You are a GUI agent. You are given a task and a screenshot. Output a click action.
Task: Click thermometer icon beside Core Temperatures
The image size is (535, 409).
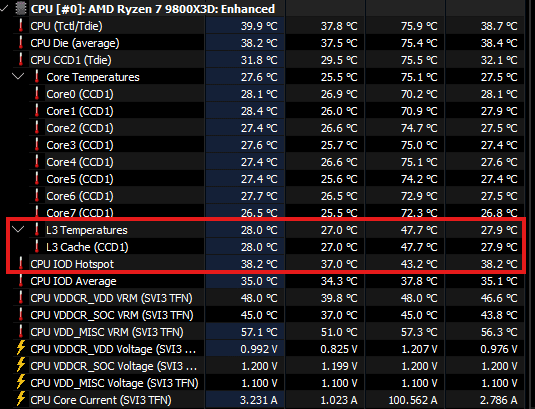(x=37, y=76)
